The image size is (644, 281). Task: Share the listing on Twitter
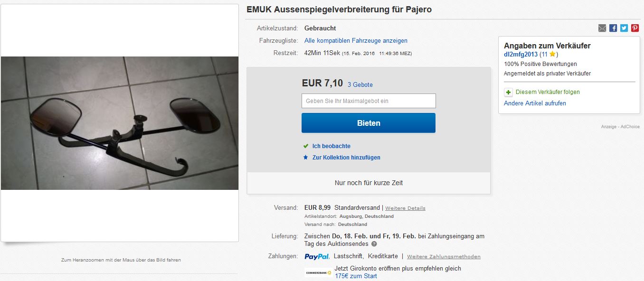tap(624, 28)
